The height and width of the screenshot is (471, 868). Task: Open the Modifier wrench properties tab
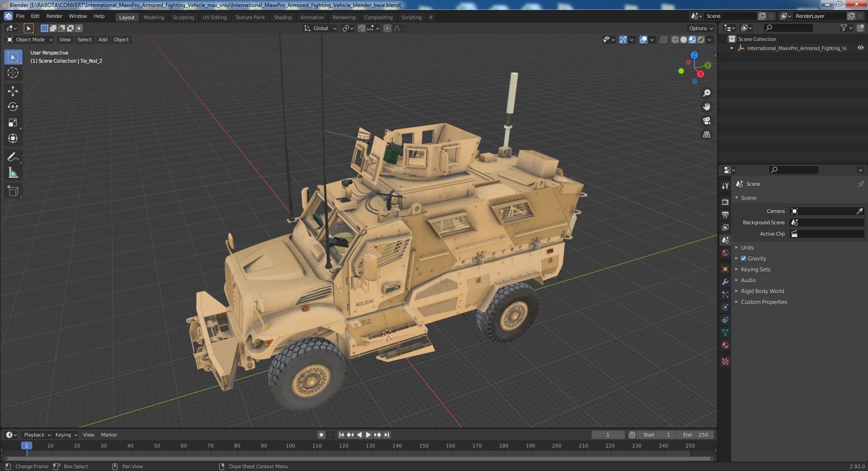(725, 282)
